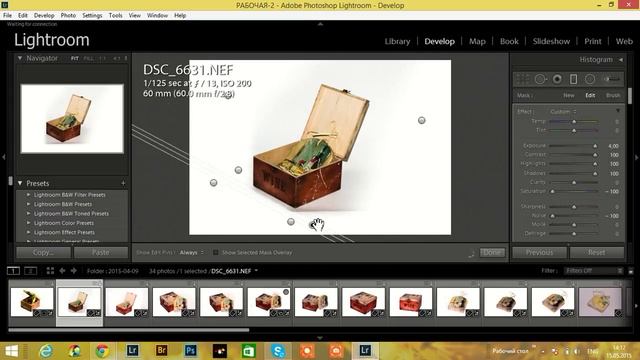
Task: Open Adobe Bridge from taskbar
Action: tap(162, 351)
